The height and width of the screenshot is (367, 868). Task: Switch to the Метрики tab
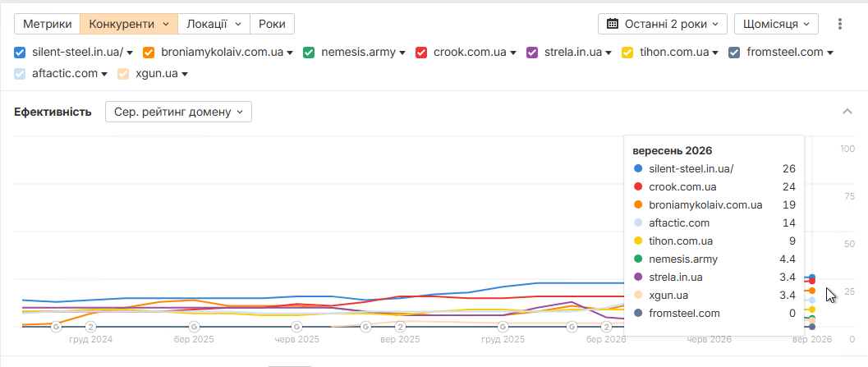47,24
